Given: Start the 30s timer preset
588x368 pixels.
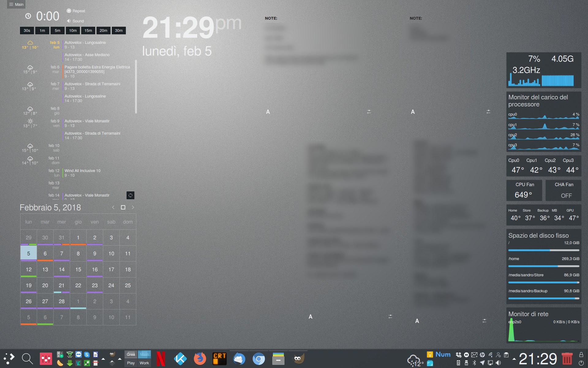Looking at the screenshot, I should [x=27, y=31].
